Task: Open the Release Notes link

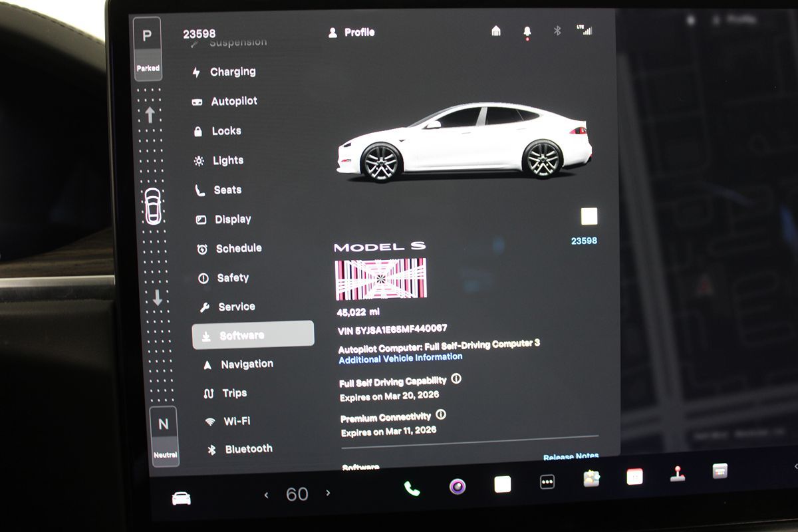Action: pyautogui.click(x=571, y=457)
